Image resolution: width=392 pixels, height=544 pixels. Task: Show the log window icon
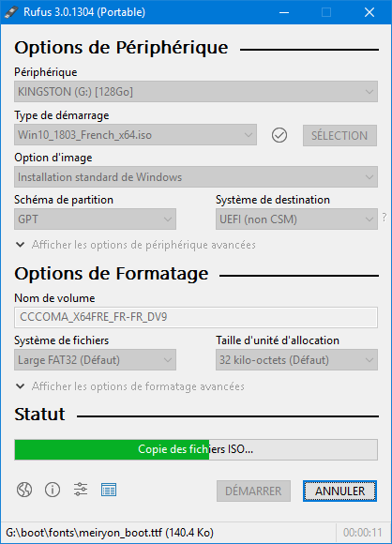[x=109, y=490]
